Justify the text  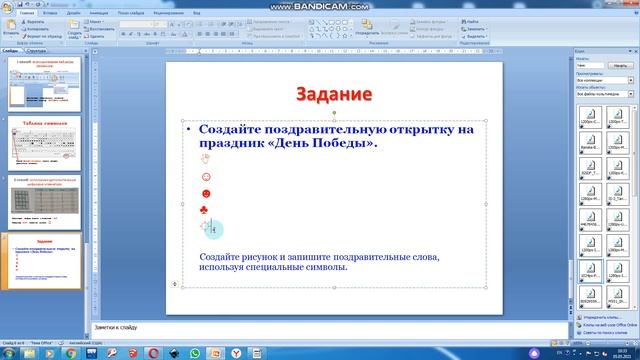(x=224, y=34)
